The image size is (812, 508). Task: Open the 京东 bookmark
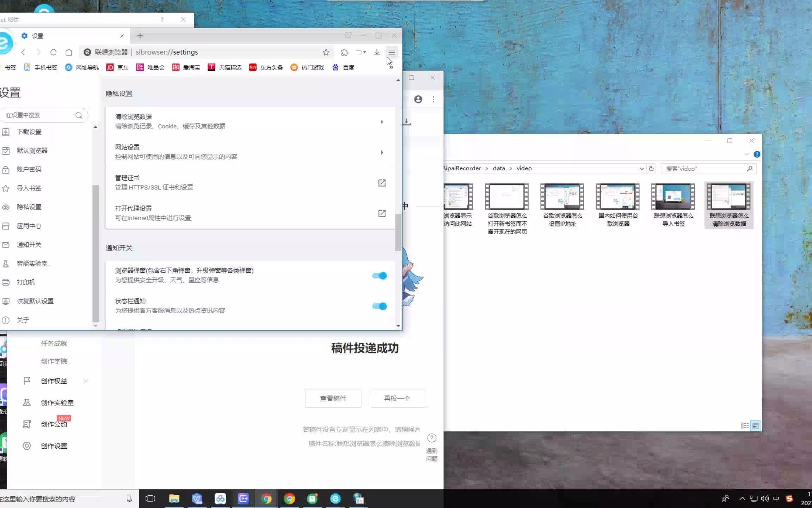point(117,67)
